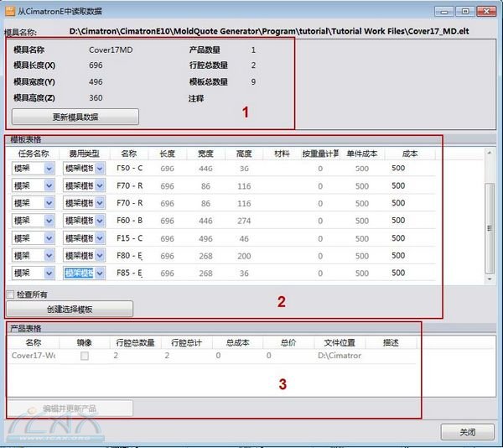This screenshot has height=448, width=503.
Task: Click the 编辑并更新产品 button
Action: click(70, 409)
